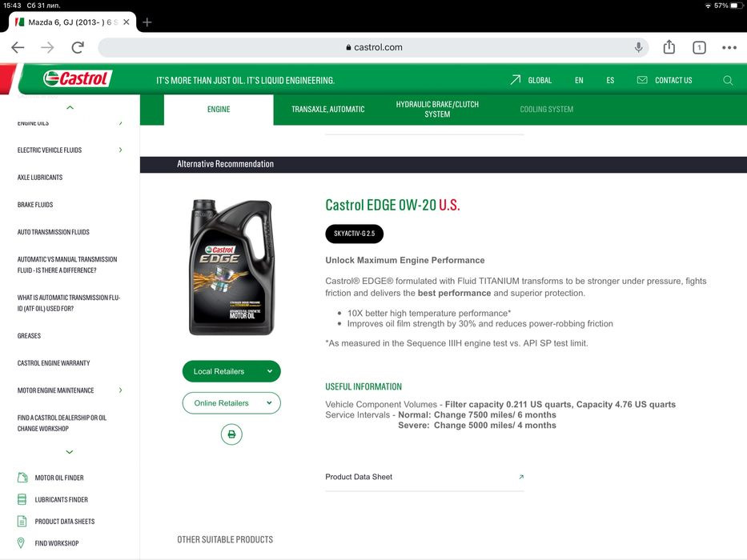The width and height of the screenshot is (747, 560).
Task: Click Other Suitable Products heading
Action: pos(225,539)
